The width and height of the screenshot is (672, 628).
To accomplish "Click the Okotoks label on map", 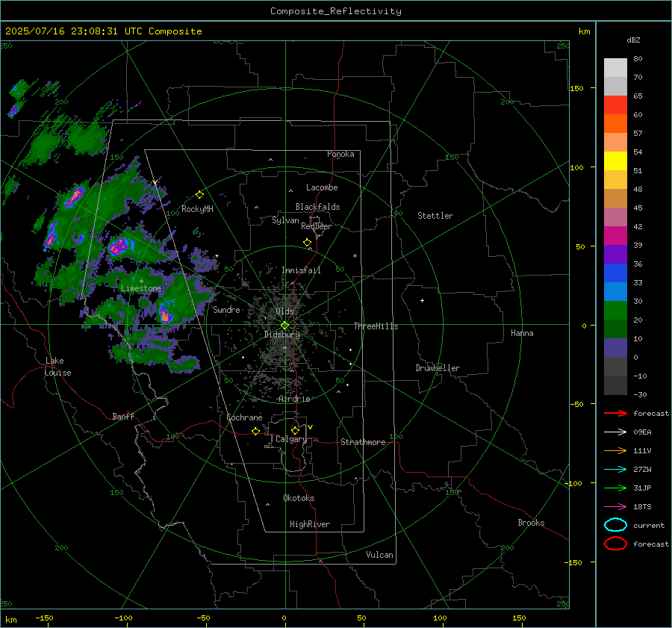I will pyautogui.click(x=299, y=498).
